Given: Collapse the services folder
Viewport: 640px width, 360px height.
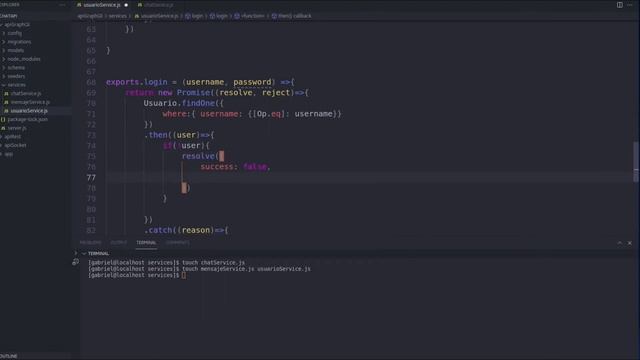Looking at the screenshot, I should [x=16, y=84].
